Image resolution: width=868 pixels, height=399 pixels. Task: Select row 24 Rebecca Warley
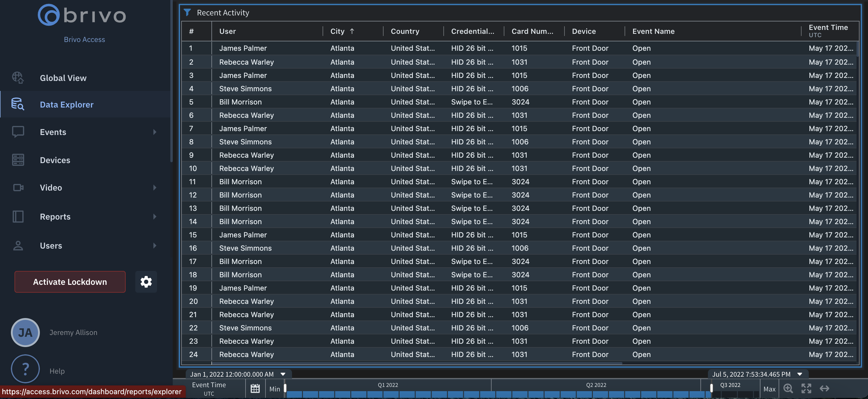[519, 354]
